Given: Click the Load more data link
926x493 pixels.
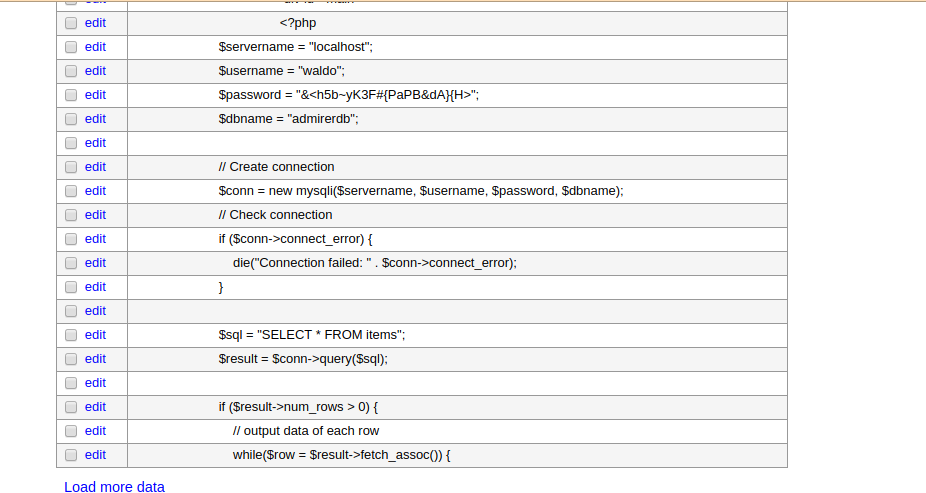Looking at the screenshot, I should click(114, 487).
